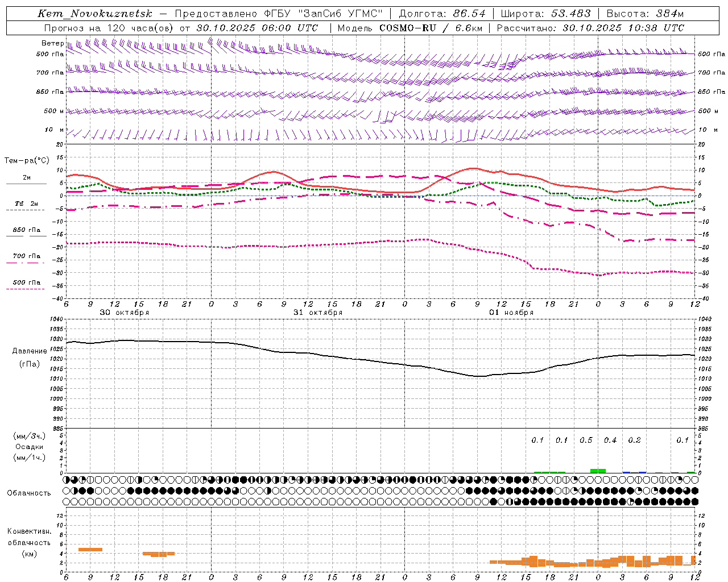Image resolution: width=728 pixels, height=582 pixels.
Task: Click the 30 октября date label
Action: coord(125,313)
